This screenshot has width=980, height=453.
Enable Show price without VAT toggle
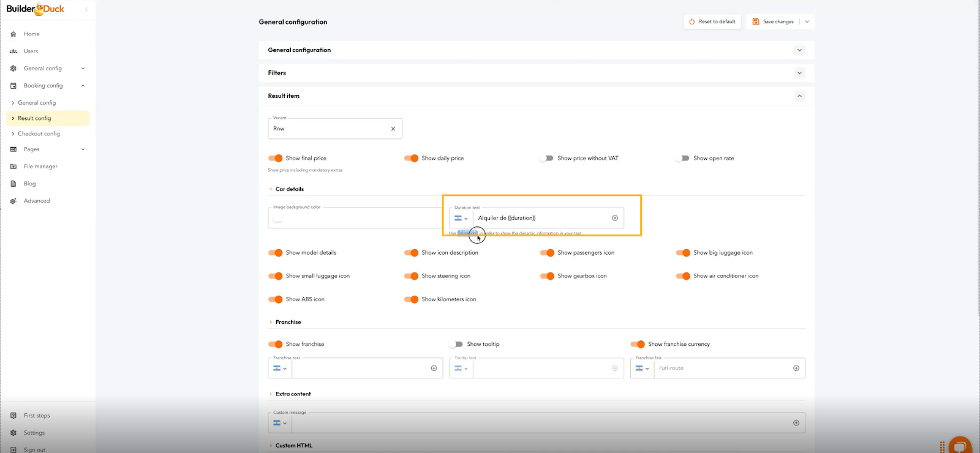click(x=546, y=158)
